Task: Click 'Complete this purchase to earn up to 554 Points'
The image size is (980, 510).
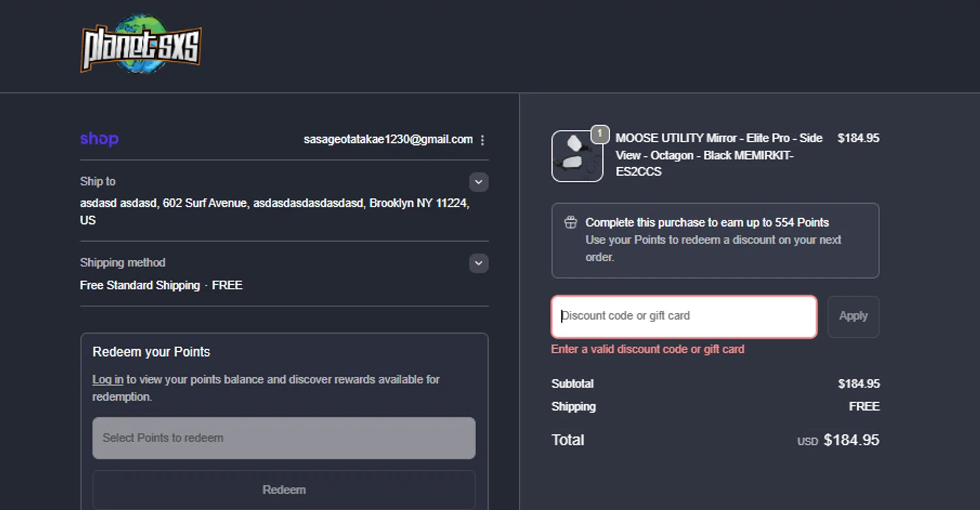Action: pyautogui.click(x=707, y=223)
